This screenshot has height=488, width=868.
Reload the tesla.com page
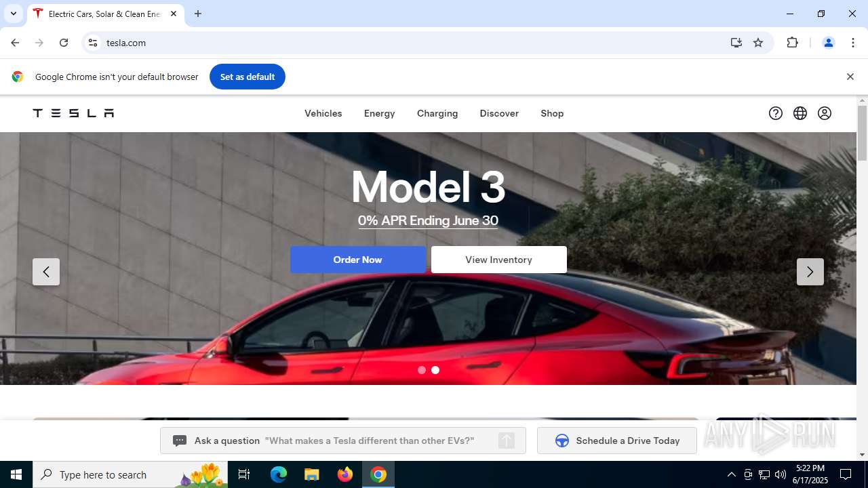(64, 43)
